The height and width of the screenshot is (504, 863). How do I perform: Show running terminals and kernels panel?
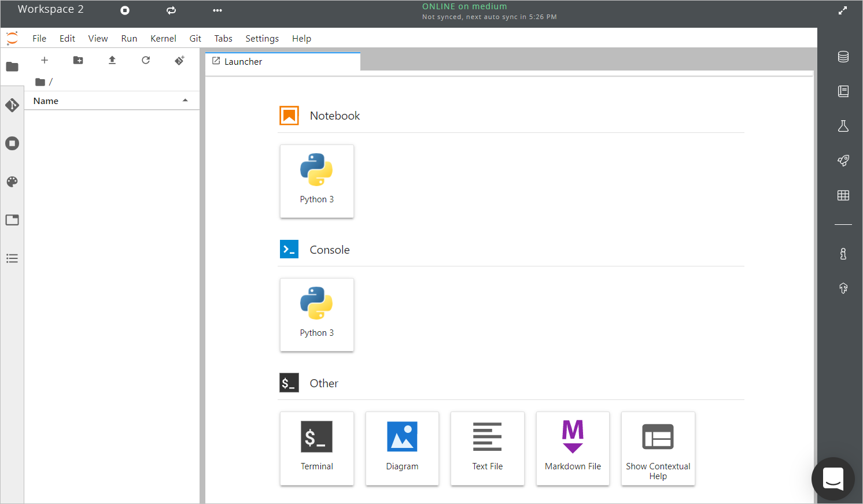point(12,143)
